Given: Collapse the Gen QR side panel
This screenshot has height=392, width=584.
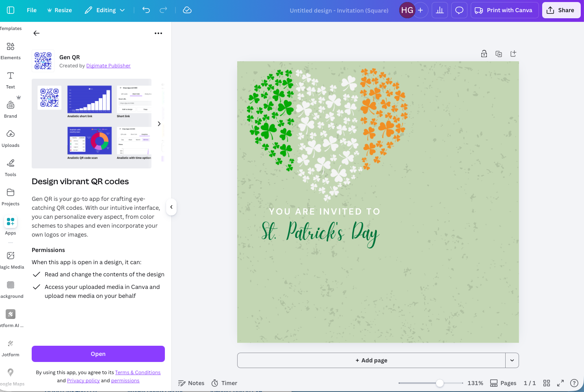Looking at the screenshot, I should [171, 207].
